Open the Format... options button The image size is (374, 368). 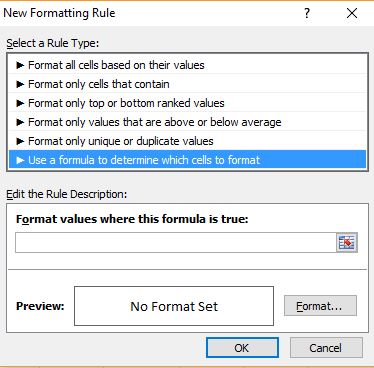[320, 306]
